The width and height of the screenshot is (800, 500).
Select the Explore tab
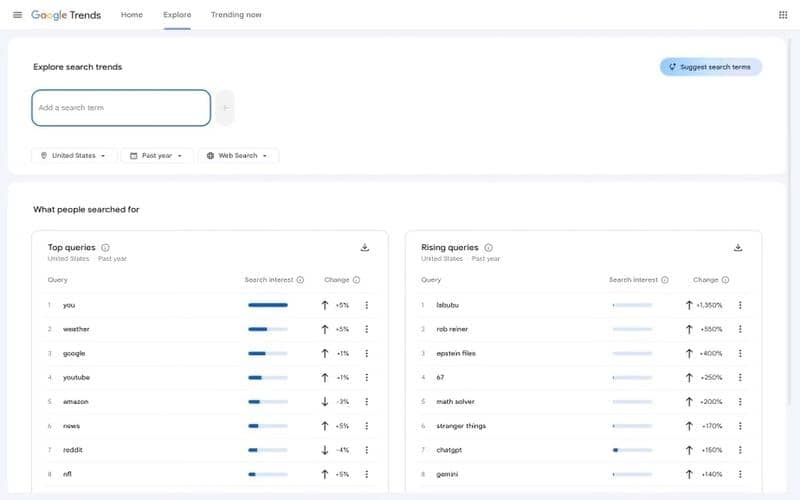click(177, 15)
